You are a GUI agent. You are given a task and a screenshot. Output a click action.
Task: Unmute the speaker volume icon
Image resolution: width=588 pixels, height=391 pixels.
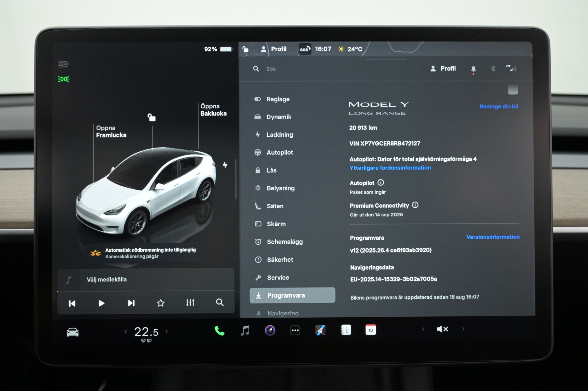point(442,329)
